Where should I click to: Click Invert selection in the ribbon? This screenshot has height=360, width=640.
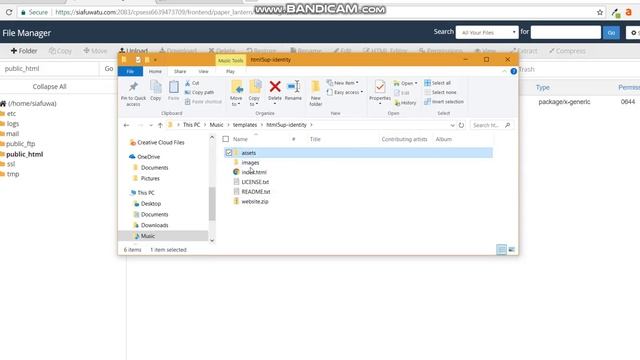click(444, 102)
